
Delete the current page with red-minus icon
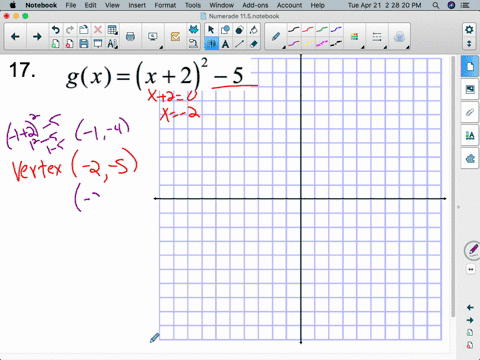70,44
